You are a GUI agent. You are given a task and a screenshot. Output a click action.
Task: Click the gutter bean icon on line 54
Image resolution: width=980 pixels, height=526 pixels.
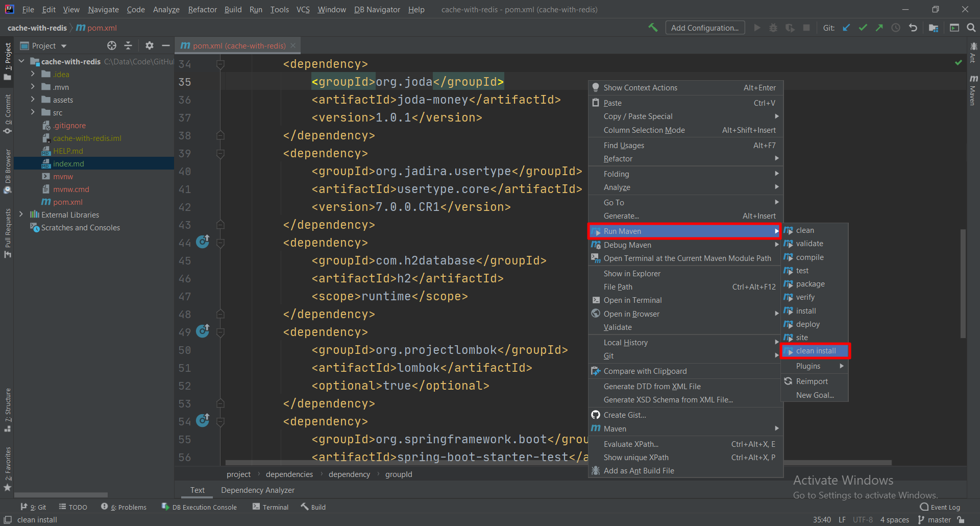pyautogui.click(x=203, y=420)
